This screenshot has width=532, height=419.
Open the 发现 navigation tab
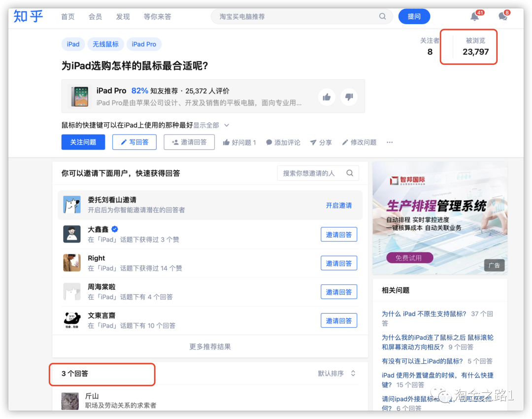(x=123, y=17)
